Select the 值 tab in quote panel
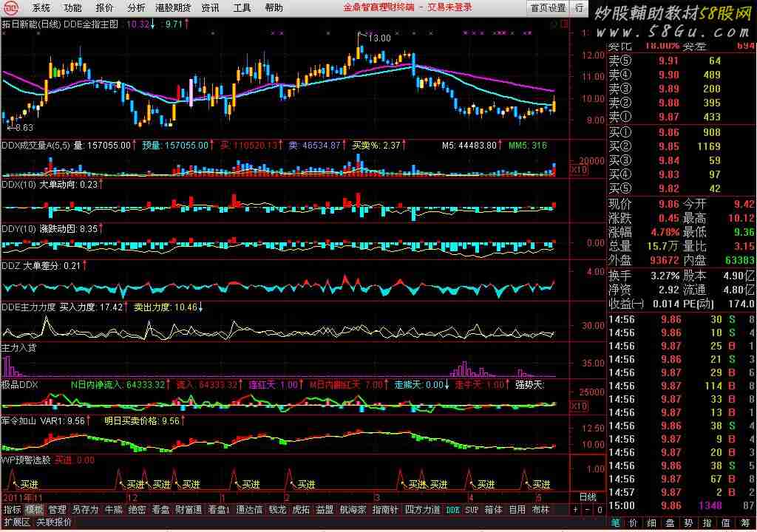The image size is (757, 532). [725, 523]
